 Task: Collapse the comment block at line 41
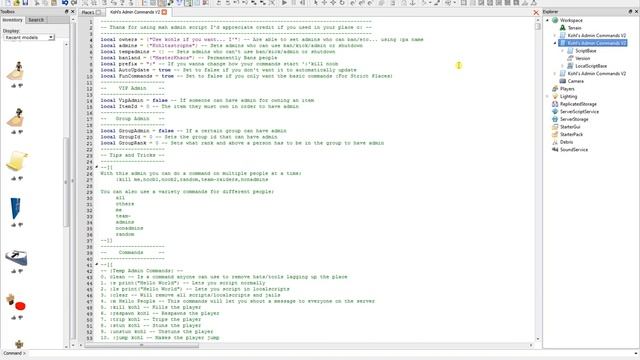point(97,264)
